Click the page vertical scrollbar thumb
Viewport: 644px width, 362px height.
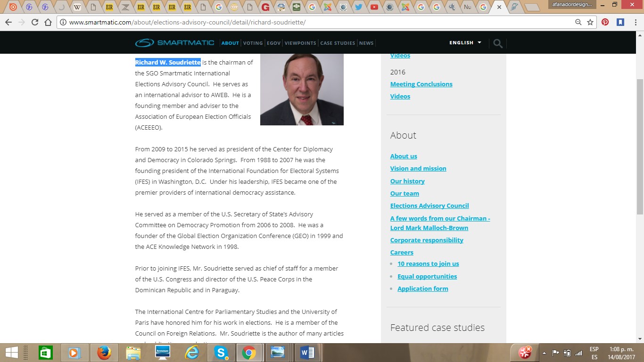click(x=640, y=146)
